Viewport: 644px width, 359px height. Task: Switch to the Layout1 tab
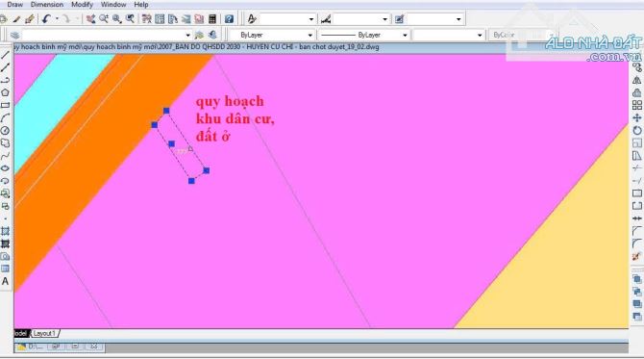(44, 334)
